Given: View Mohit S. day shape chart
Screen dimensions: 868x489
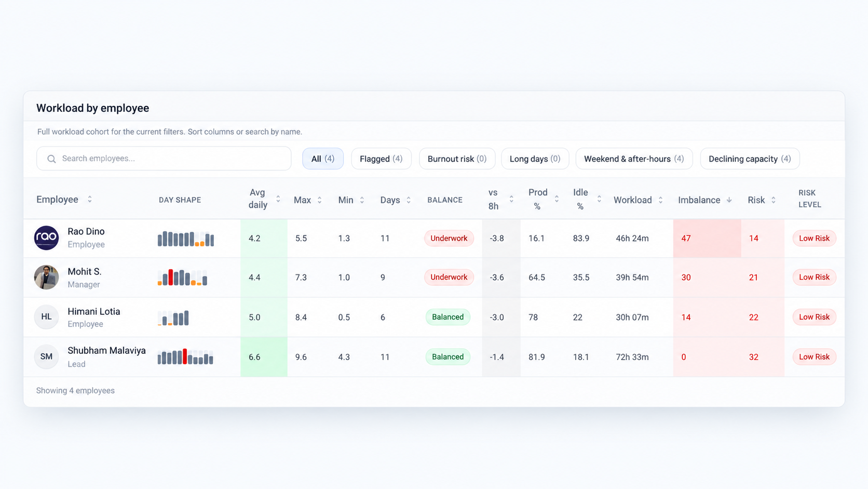Looking at the screenshot, I should [182, 277].
